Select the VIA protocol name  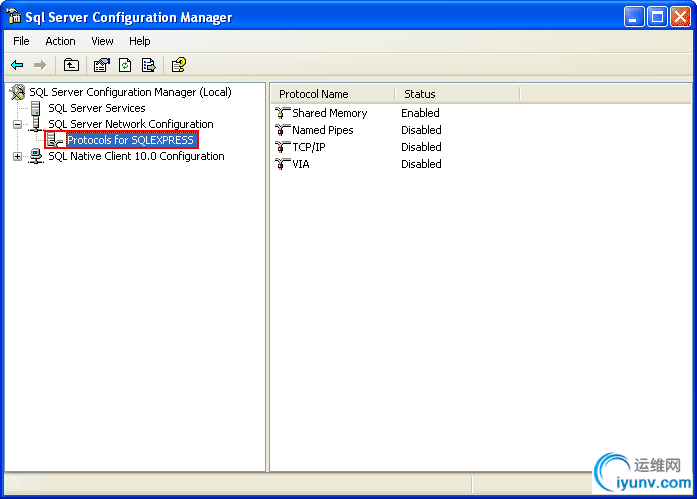300,164
